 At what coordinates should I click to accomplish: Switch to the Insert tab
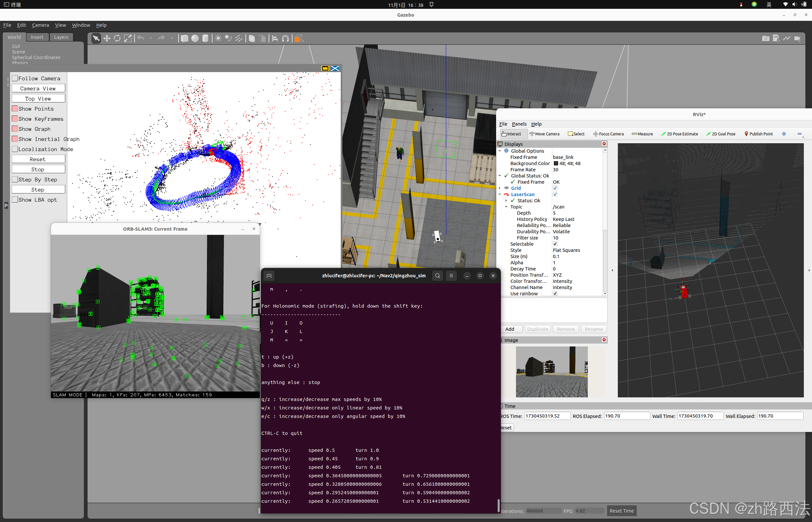tap(37, 37)
